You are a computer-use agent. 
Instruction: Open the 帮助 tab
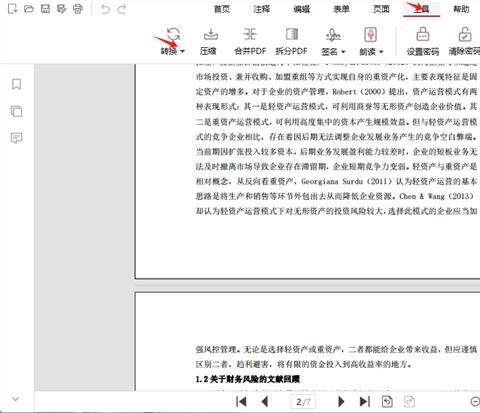461,9
